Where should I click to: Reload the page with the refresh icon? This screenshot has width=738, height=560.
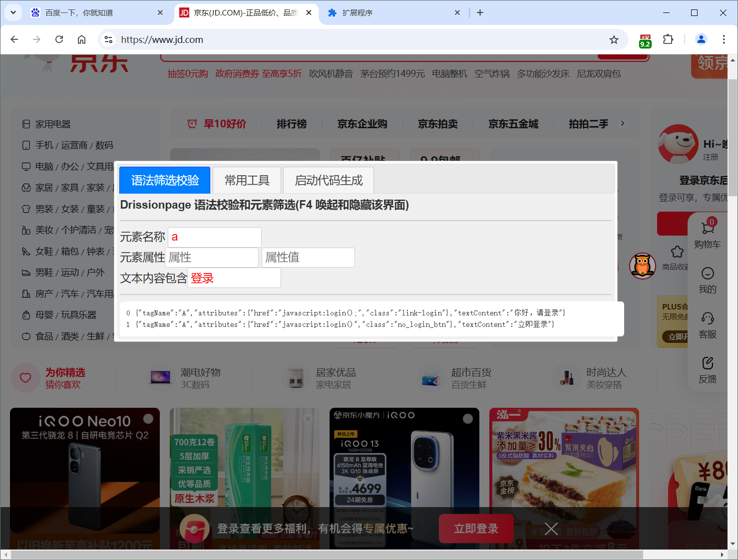[59, 39]
